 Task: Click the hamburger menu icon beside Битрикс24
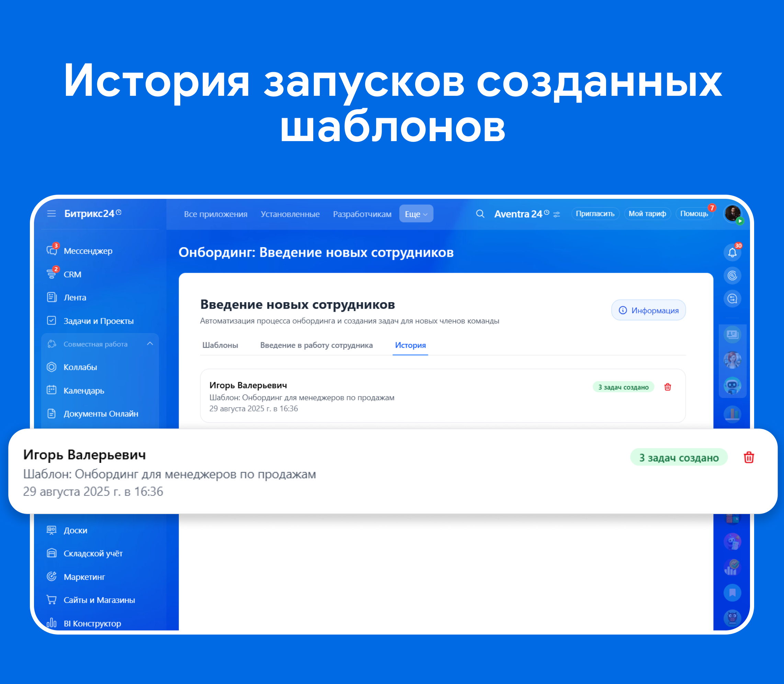point(51,213)
